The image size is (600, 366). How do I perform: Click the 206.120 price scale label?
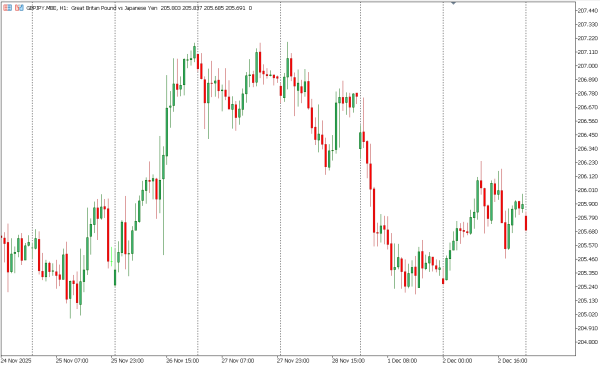click(587, 176)
